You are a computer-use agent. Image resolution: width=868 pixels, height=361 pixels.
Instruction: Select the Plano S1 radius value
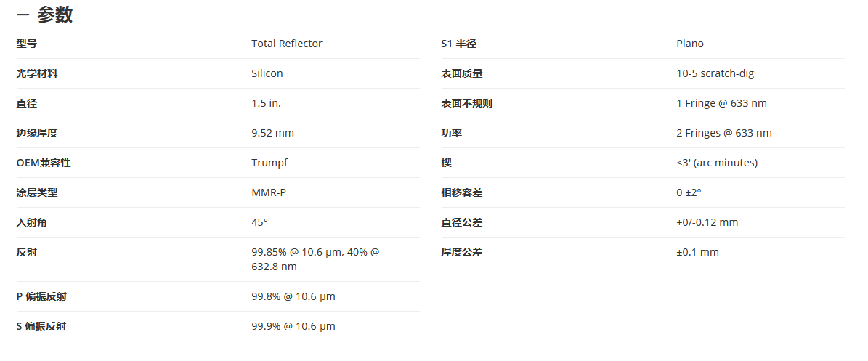[x=690, y=44]
